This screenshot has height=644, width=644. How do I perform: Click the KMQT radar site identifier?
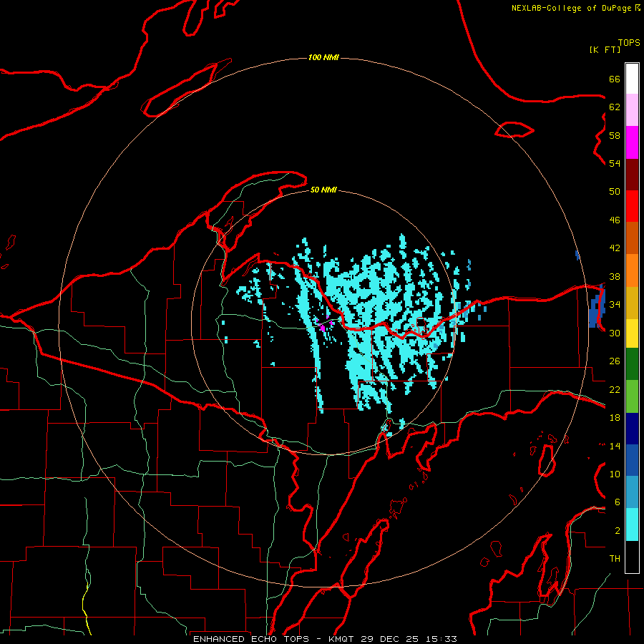[341, 639]
